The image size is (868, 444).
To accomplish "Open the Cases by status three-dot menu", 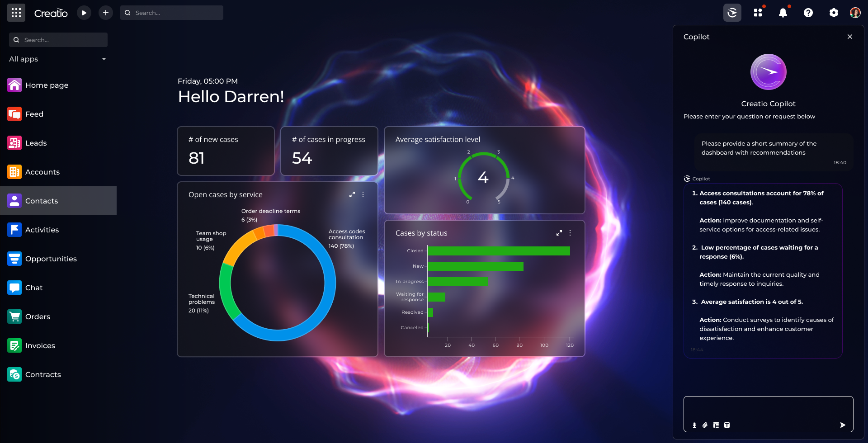I will pos(570,233).
